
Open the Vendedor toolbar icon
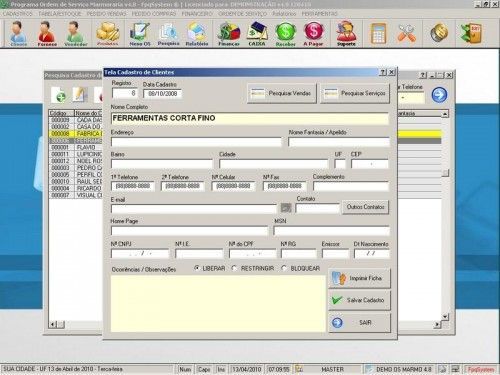(x=75, y=33)
